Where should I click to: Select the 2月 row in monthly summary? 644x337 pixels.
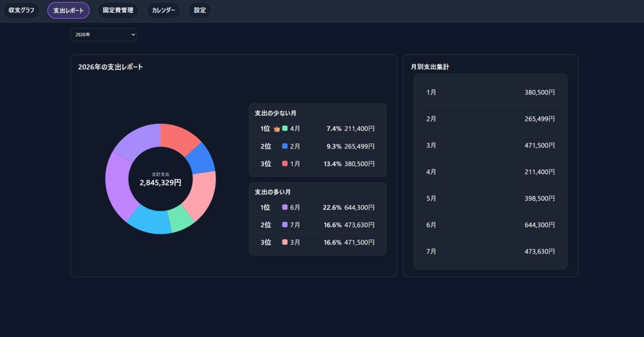[x=491, y=119]
